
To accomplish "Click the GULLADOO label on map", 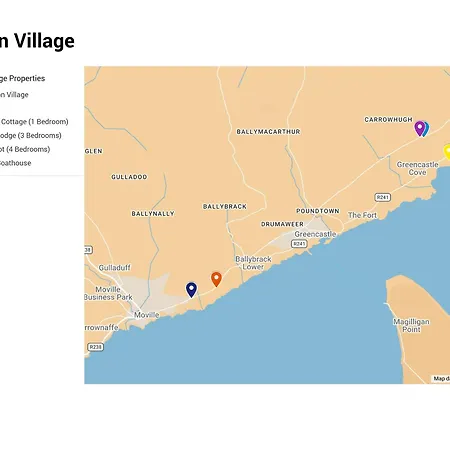I will [x=129, y=177].
